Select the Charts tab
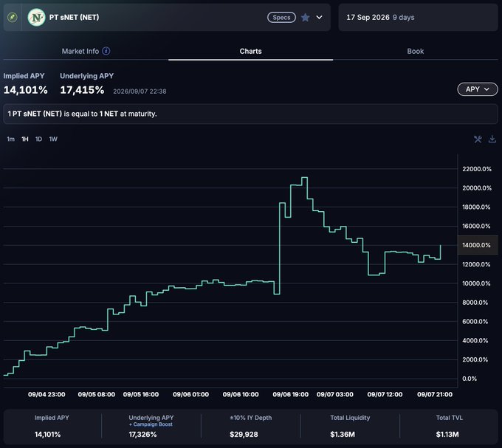The height and width of the screenshot is (448, 502). [x=251, y=51]
